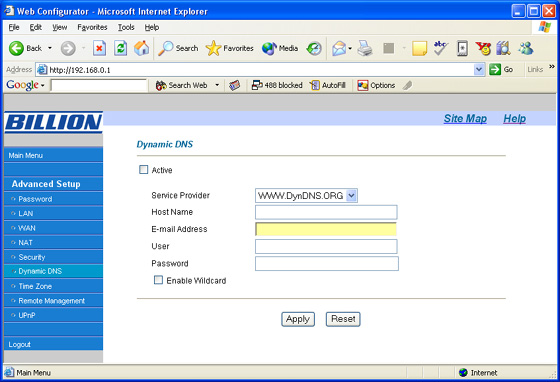Click the green Go arrow button

coord(495,69)
